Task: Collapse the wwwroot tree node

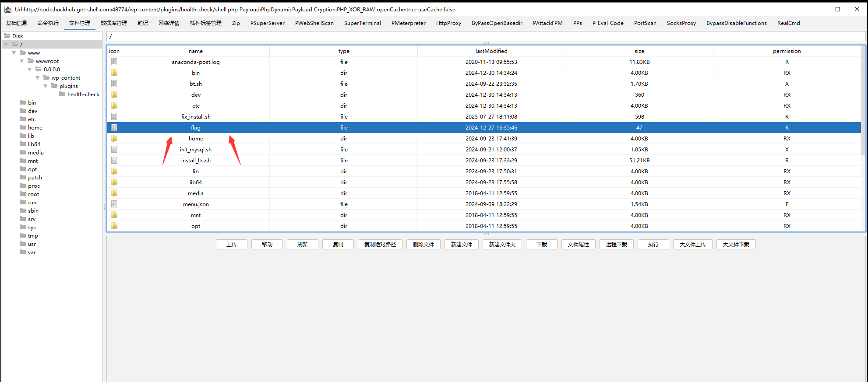Action: pyautogui.click(x=22, y=61)
